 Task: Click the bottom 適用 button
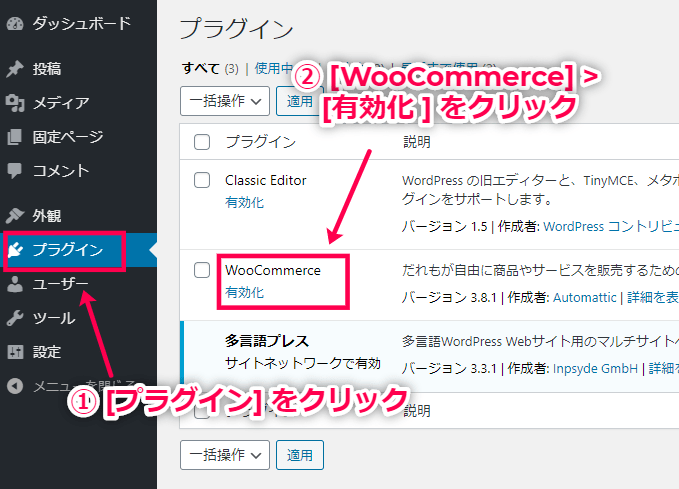coord(300,455)
